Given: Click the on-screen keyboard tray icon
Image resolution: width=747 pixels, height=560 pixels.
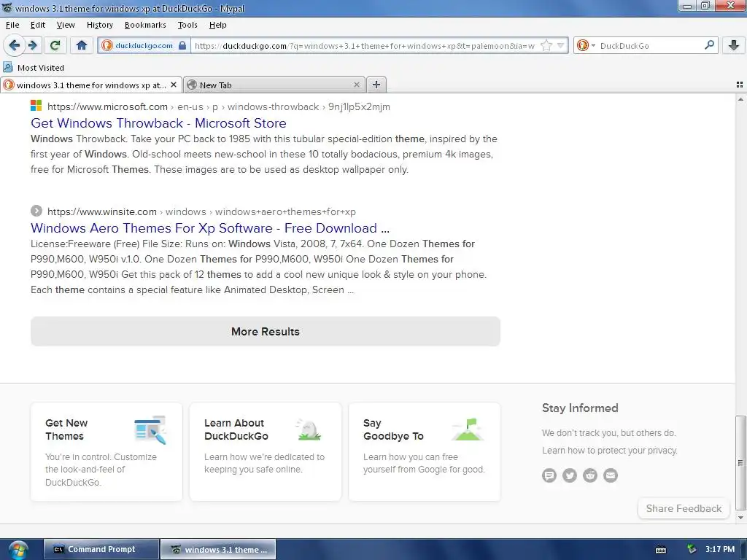Looking at the screenshot, I should pyautogui.click(x=661, y=550).
